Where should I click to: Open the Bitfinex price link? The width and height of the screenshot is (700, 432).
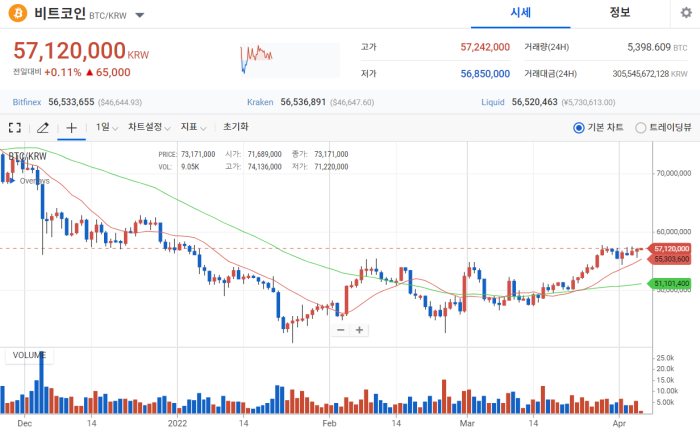[x=27, y=102]
